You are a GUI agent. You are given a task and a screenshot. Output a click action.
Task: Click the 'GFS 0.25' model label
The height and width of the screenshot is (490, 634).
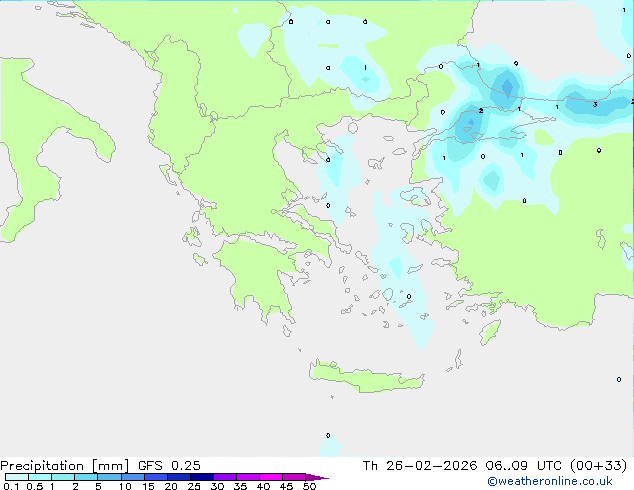tap(169, 466)
